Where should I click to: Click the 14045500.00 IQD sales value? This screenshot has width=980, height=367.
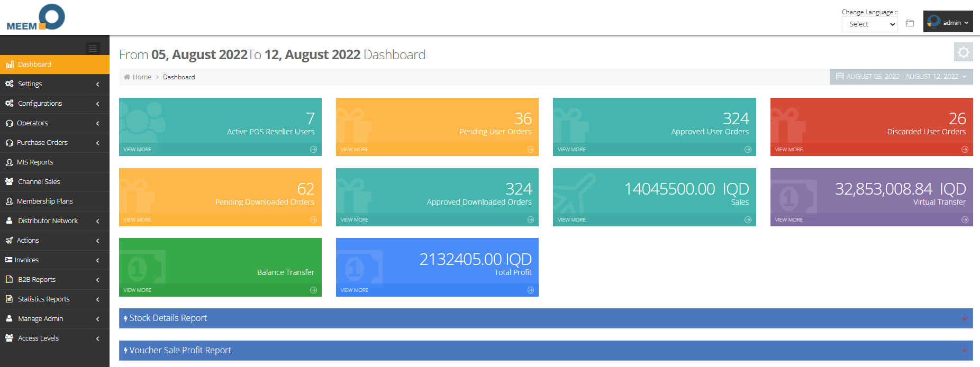pos(687,189)
